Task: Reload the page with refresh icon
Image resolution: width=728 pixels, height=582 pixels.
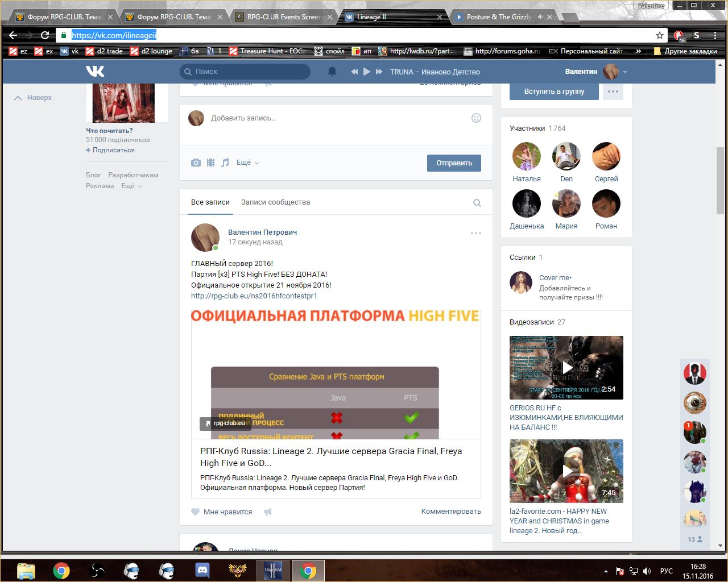Action: 44,35
